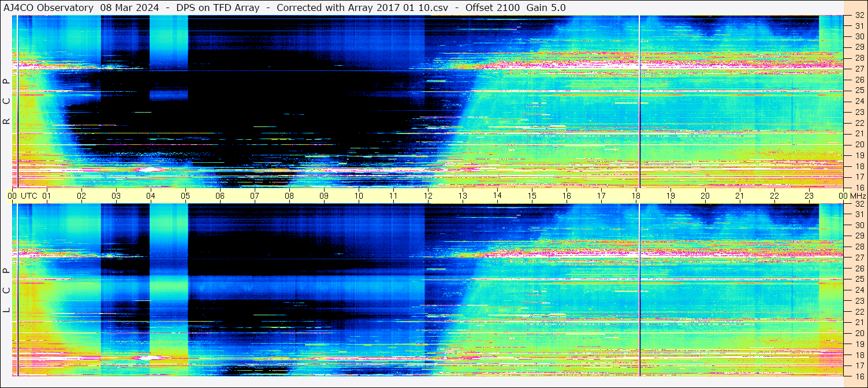Click the 28 MHz label on the RCP frequency scale
Viewport: 868px width, 388px height.
tap(859, 58)
